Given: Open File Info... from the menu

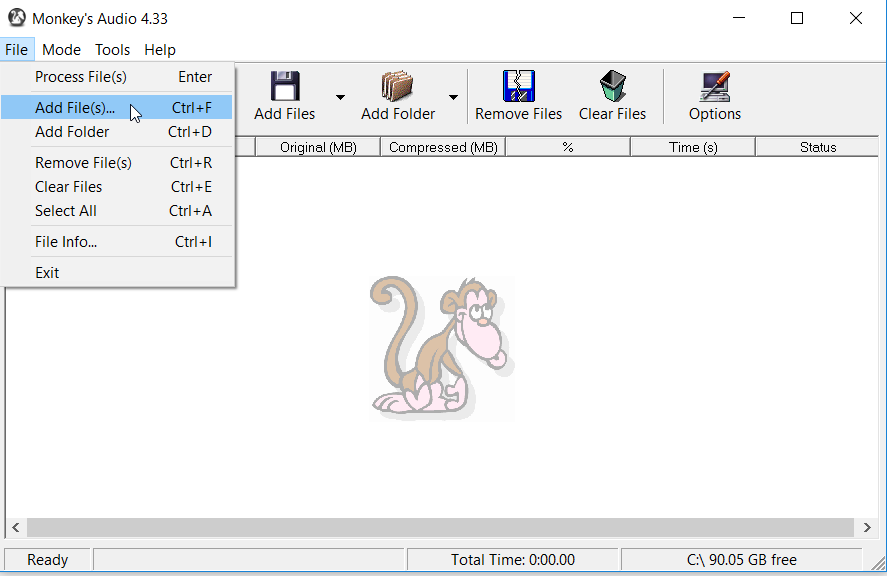Looking at the screenshot, I should click(117, 242).
